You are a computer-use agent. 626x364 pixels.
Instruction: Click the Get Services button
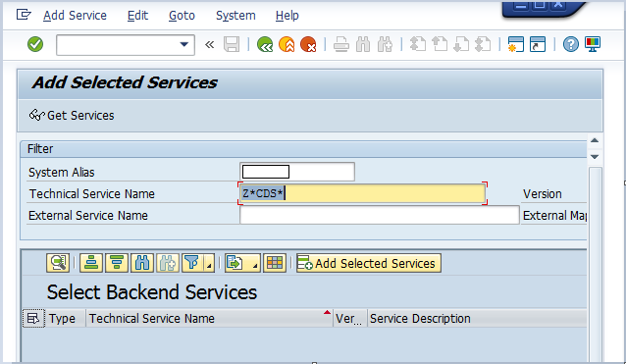point(72,116)
